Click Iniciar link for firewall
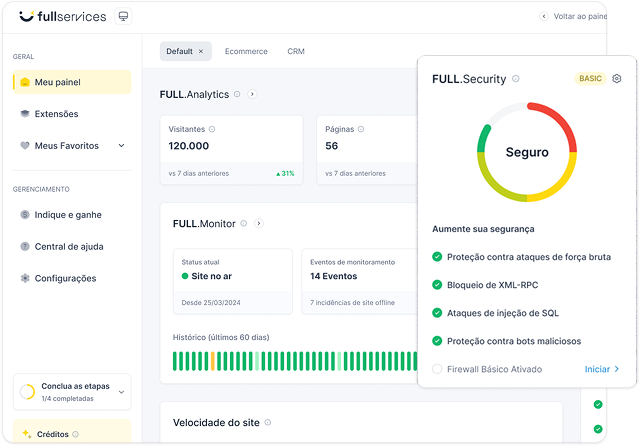The height and width of the screenshot is (446, 640). (601, 369)
